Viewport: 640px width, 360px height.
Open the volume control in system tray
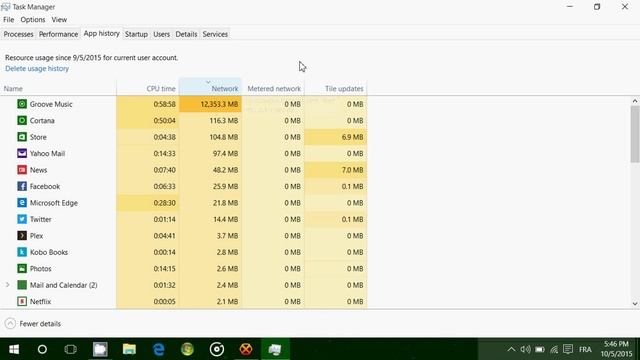[x=525, y=349]
